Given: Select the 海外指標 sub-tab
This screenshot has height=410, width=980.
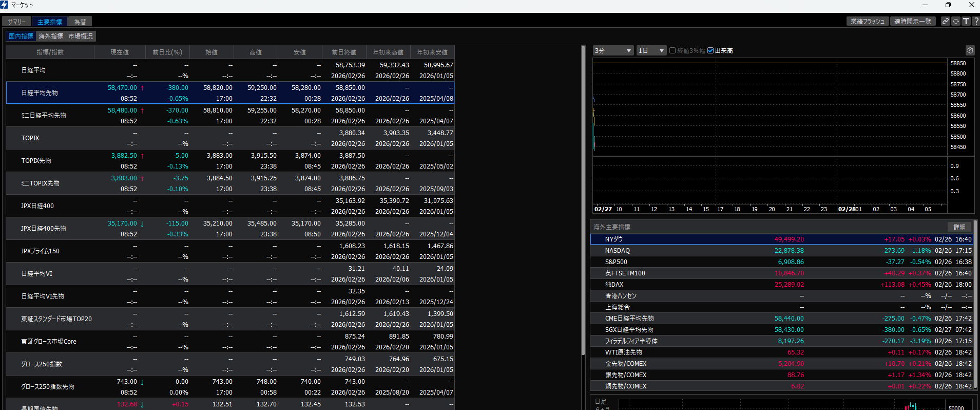Looking at the screenshot, I should 51,36.
